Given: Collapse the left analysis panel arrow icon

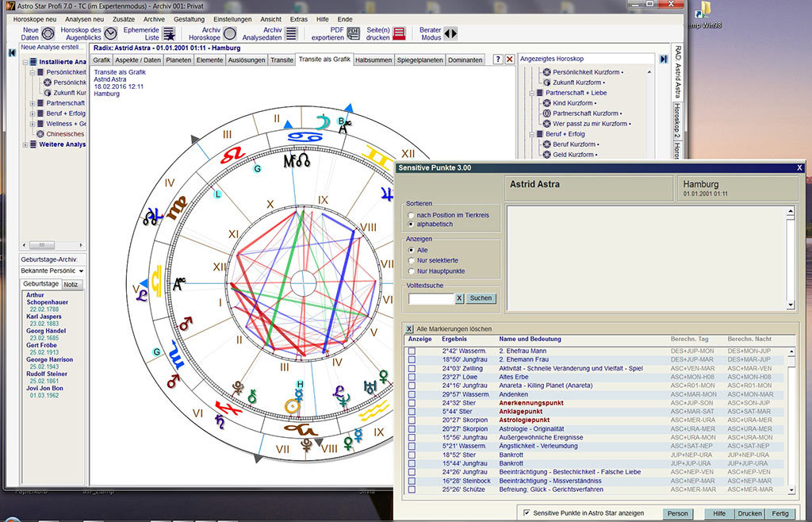Looking at the screenshot, I should click(12, 52).
